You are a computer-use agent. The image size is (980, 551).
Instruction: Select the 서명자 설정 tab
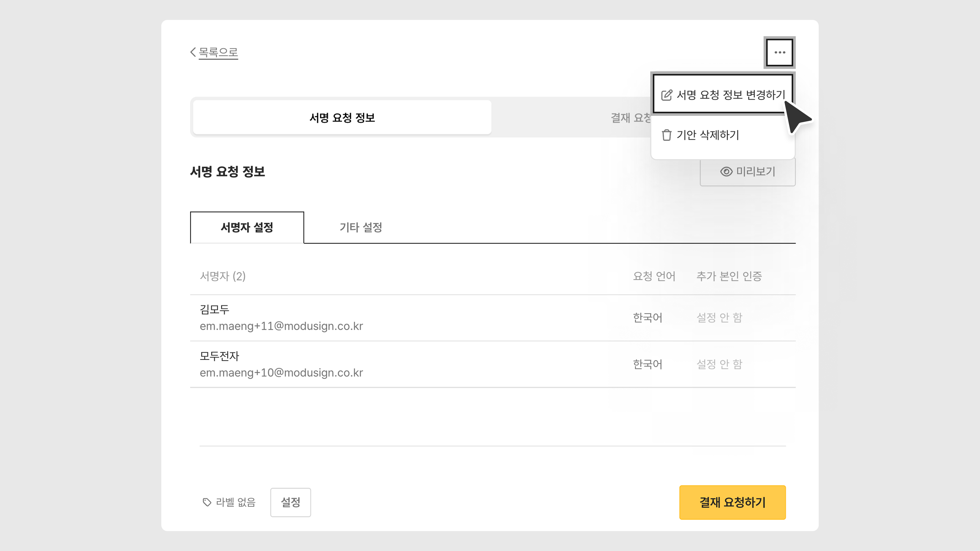(247, 227)
